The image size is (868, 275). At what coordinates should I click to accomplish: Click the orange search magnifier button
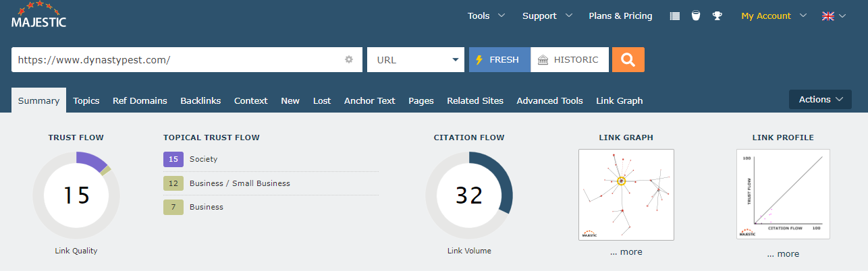point(628,59)
